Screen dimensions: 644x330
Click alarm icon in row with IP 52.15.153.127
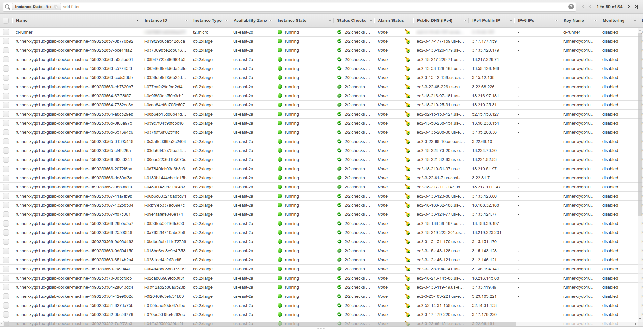pos(408,114)
